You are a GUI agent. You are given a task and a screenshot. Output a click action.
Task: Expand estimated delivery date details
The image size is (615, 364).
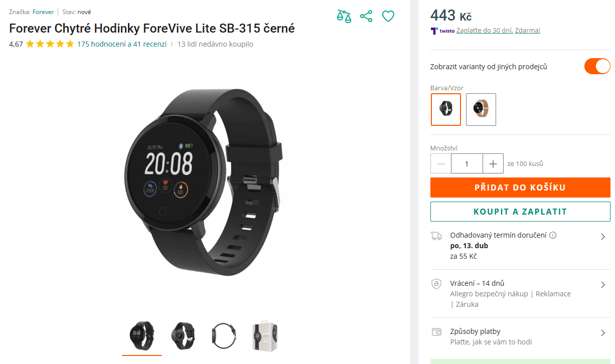tap(603, 237)
